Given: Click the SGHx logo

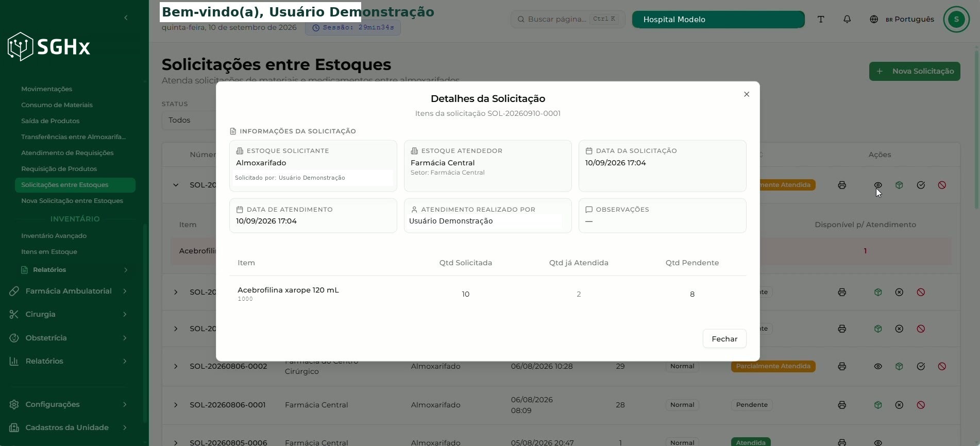Looking at the screenshot, I should point(49,47).
